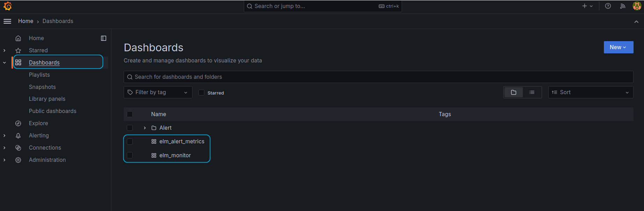Click the dashboards and folders search field
644x211 pixels.
[378, 77]
